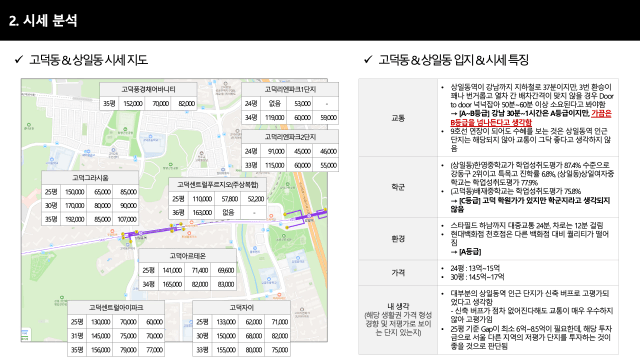Click the orange highway line on the map
This screenshot has width=640, height=360.
tap(317, 245)
